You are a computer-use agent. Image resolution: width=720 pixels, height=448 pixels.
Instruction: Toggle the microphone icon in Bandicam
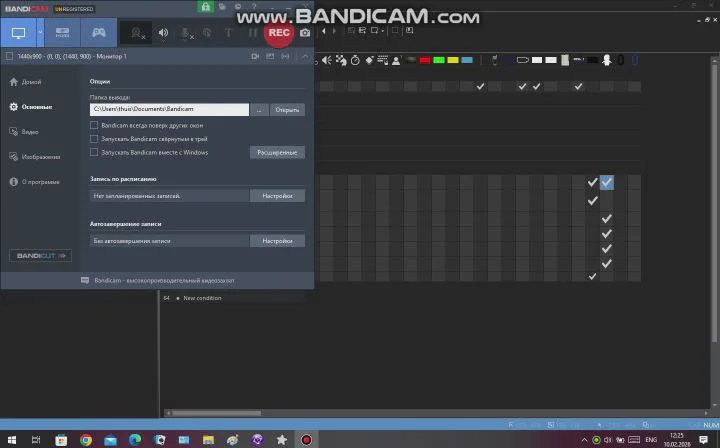(186, 33)
